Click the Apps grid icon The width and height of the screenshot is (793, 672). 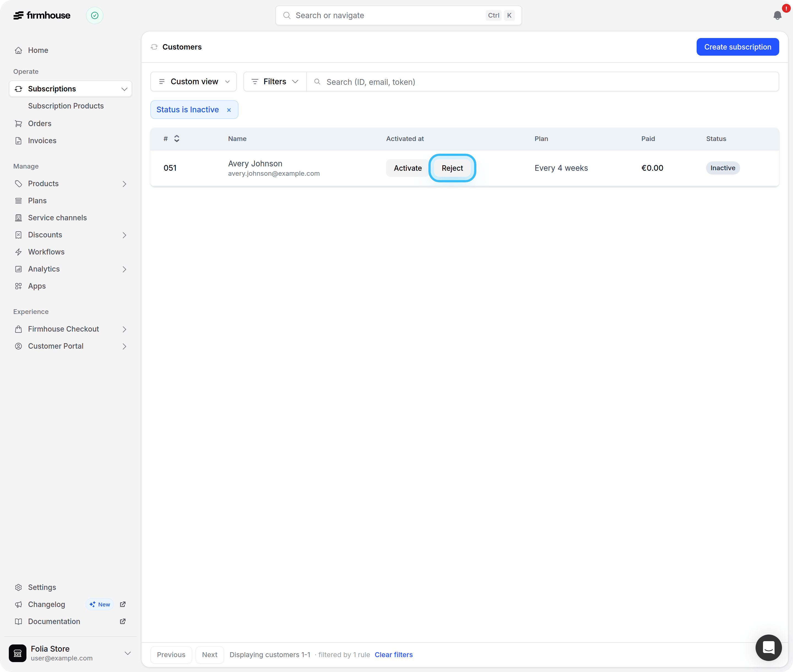[x=18, y=286]
